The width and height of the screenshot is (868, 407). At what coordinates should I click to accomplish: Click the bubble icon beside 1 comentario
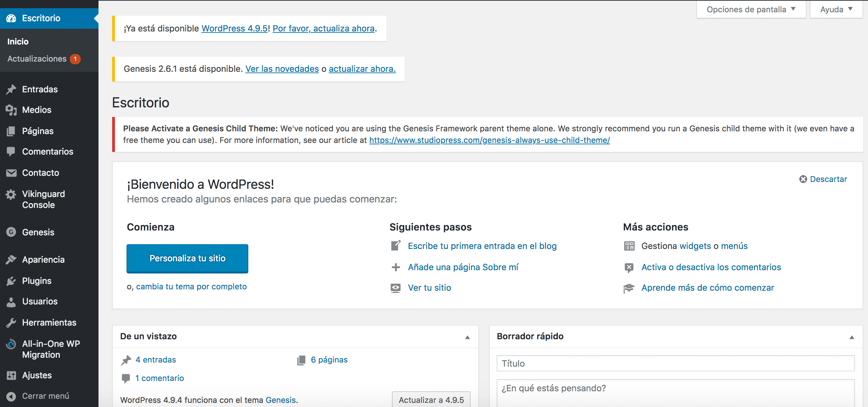126,378
